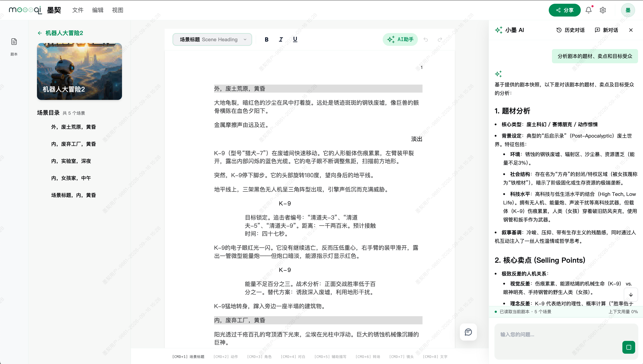Open settings gear icon
This screenshot has height=364, width=643.
pos(603,10)
